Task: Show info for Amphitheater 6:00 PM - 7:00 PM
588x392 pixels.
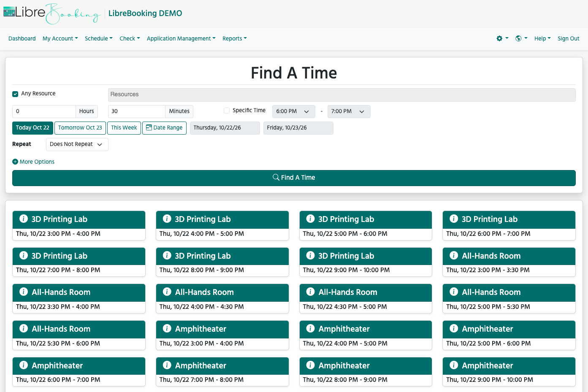Action: coord(24,365)
